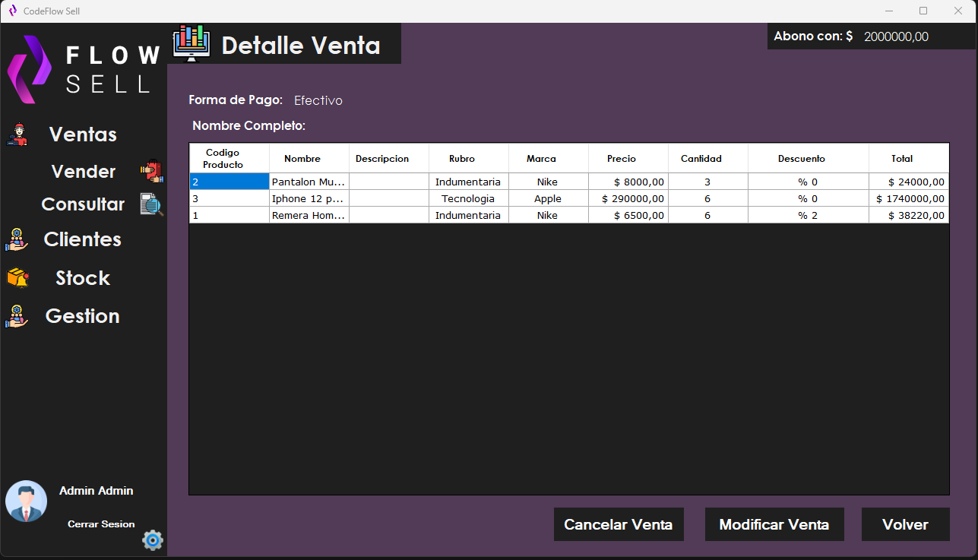Navigate to the Gestion section
978x560 pixels.
click(81, 315)
